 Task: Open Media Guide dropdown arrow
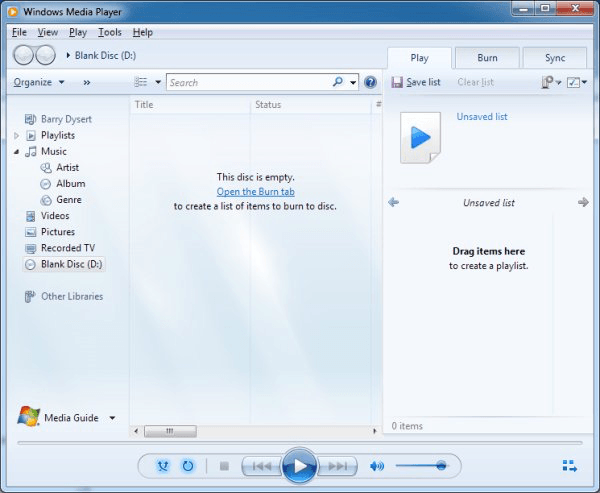click(112, 418)
